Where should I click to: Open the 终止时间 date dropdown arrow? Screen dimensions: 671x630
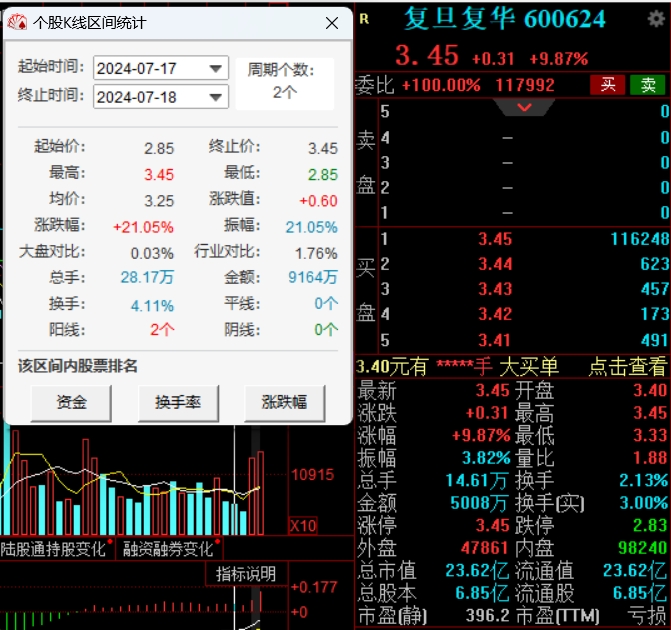216,97
